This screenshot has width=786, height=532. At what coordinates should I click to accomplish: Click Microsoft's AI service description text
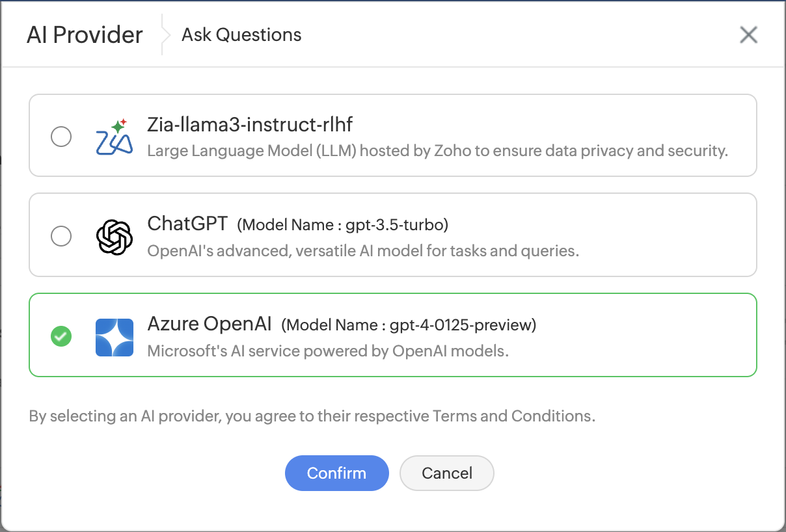328,351
